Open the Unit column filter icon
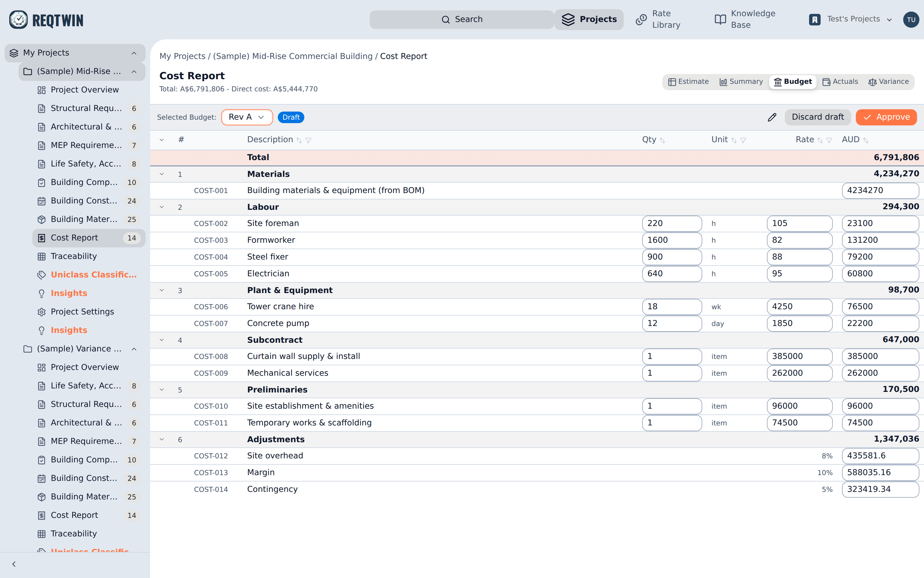 pyautogui.click(x=743, y=140)
